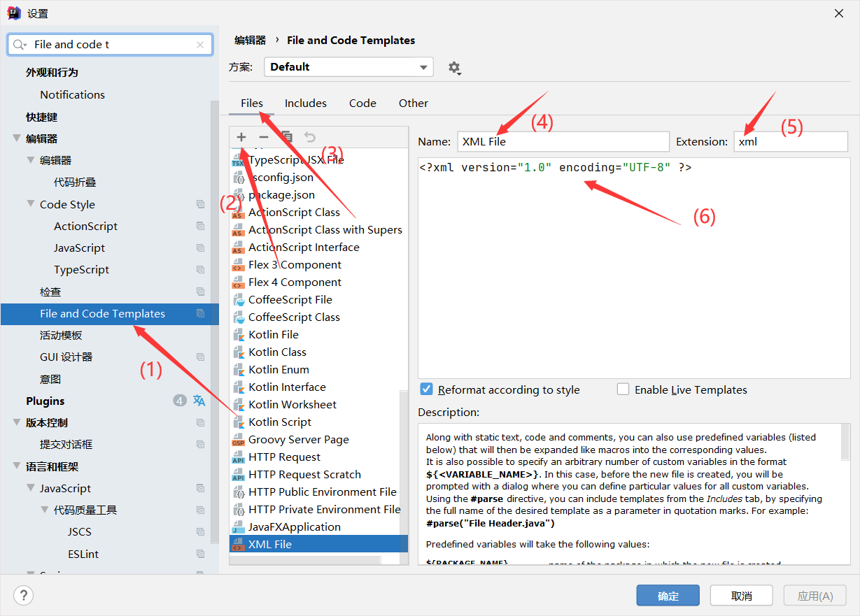Click copy icon beside GUI 设计器
This screenshot has height=616, width=860.
coord(201,357)
